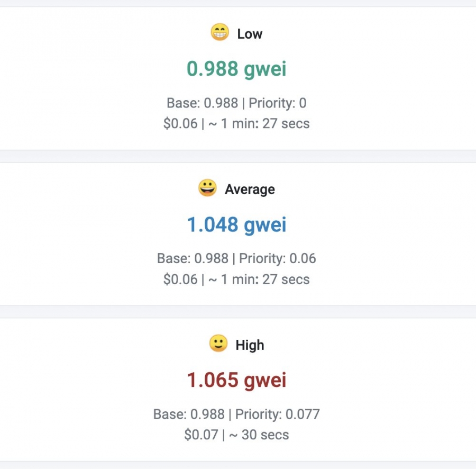Click the red 1.065 gwei value
This screenshot has width=476, height=469.
236,381
